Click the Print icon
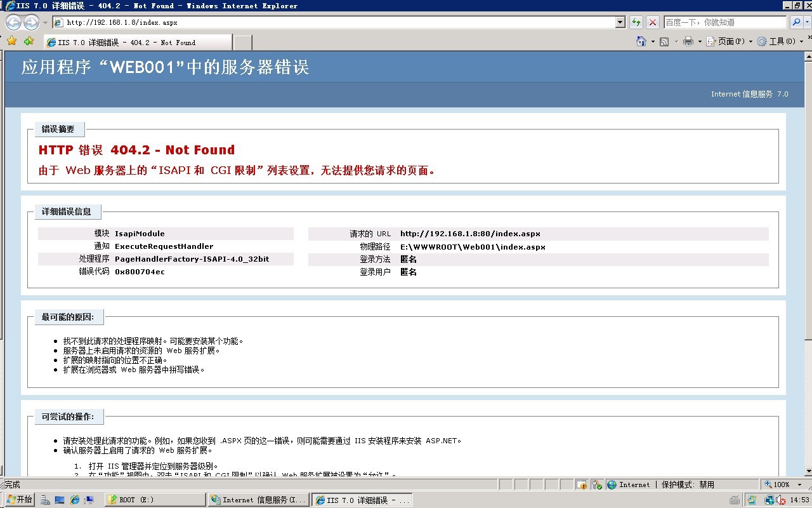812x508 pixels. (688, 41)
